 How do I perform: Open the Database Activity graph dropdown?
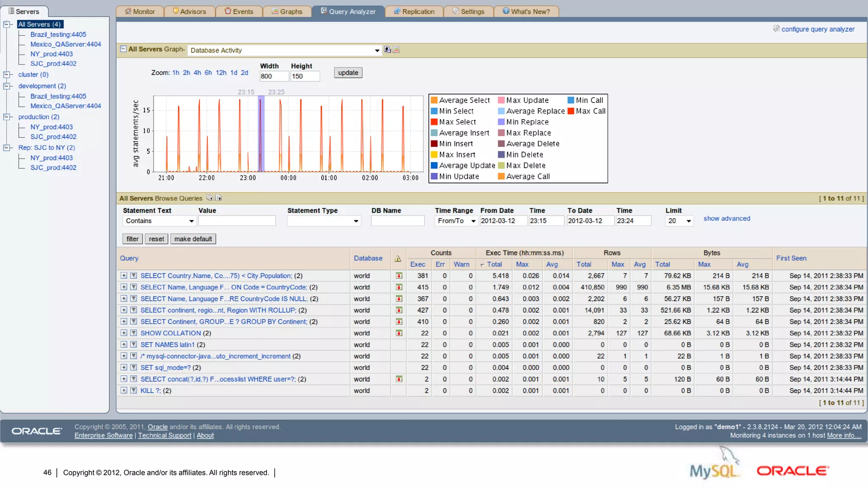[x=284, y=50]
